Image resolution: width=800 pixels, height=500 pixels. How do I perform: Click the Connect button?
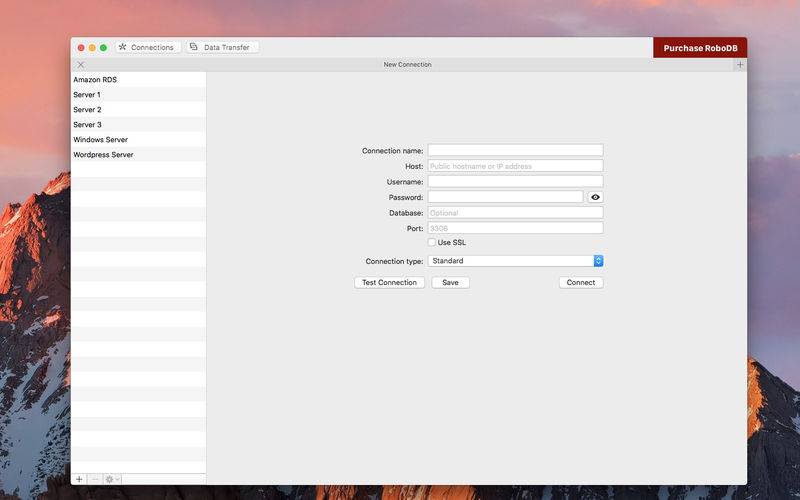pos(580,282)
